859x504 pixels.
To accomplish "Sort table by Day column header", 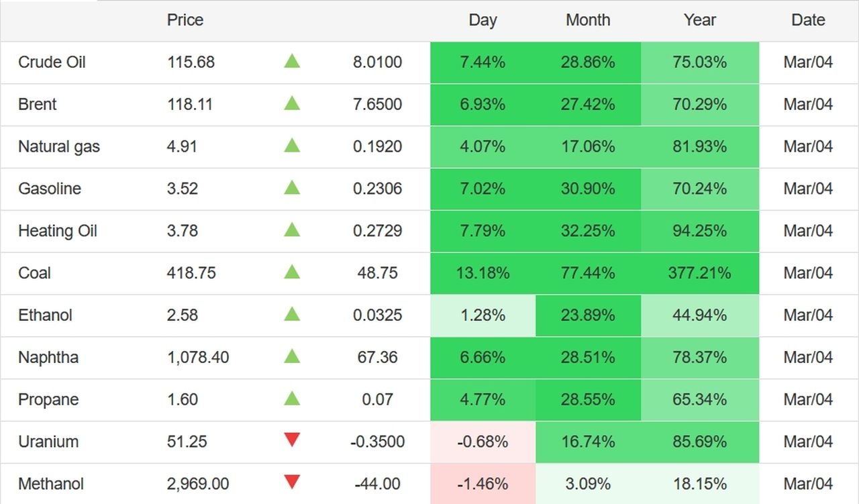I will pos(483,20).
